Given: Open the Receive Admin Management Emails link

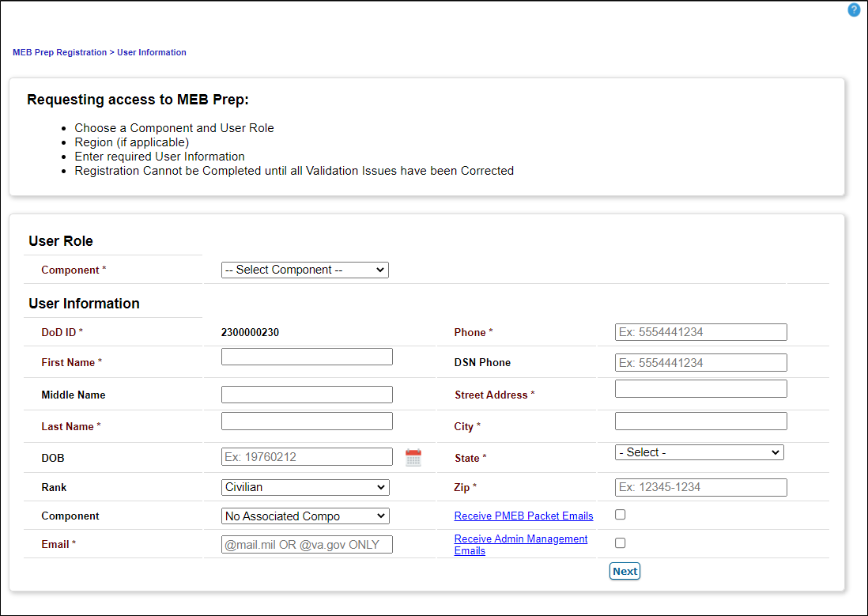Looking at the screenshot, I should pyautogui.click(x=520, y=544).
